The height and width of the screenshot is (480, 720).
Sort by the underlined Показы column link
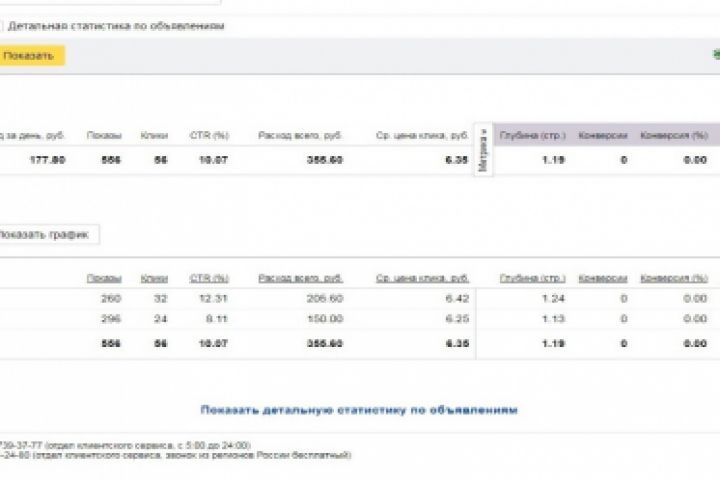104,278
